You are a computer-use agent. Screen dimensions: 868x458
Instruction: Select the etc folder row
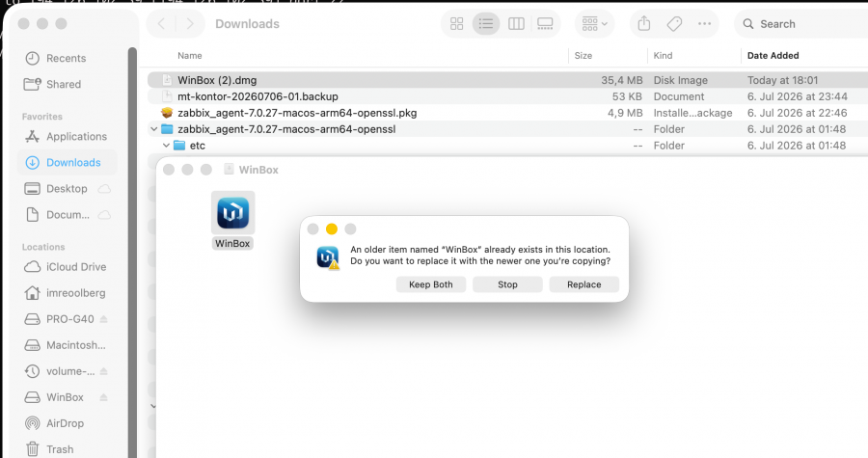[507, 146]
